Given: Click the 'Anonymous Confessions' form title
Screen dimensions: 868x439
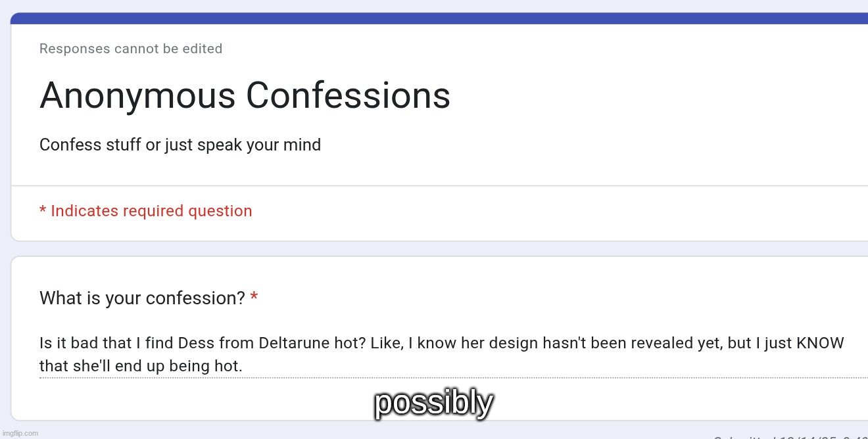Looking at the screenshot, I should coord(245,96).
